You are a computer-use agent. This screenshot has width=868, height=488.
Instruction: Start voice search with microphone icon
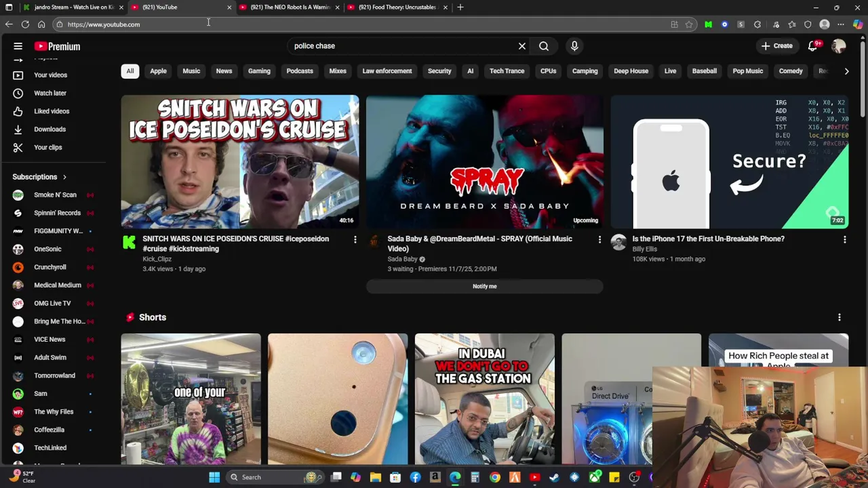pyautogui.click(x=574, y=46)
